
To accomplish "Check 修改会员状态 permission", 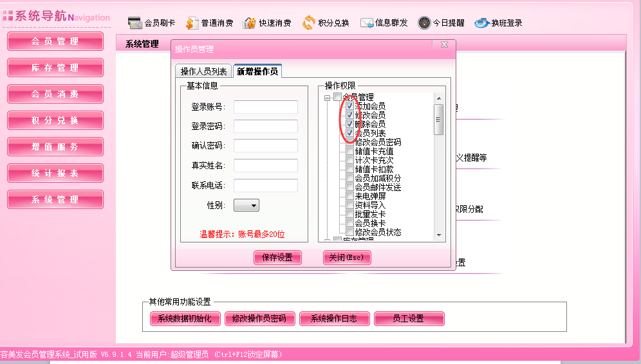I will 350,232.
